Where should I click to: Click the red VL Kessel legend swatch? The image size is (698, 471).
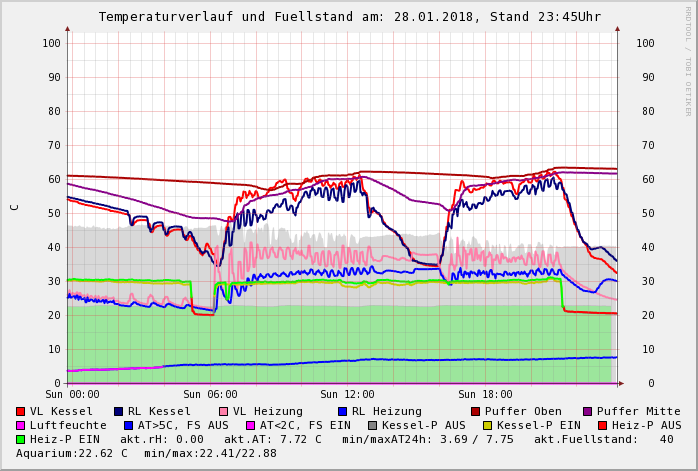point(21,411)
